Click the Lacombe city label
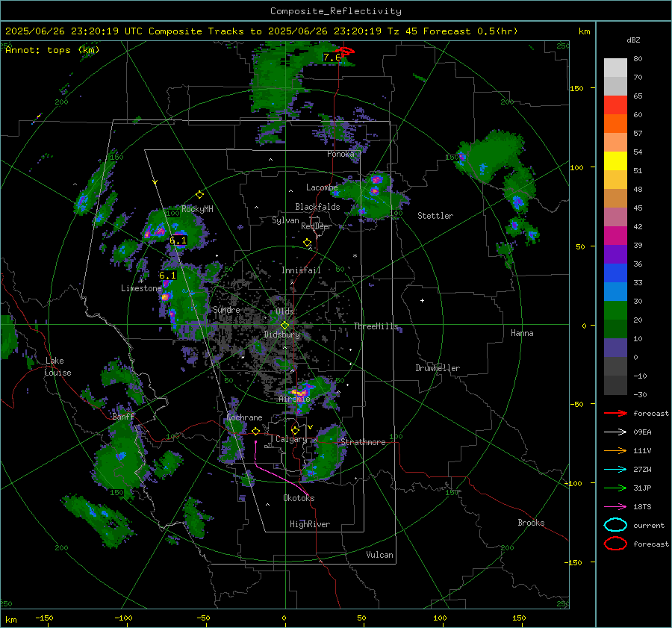The width and height of the screenshot is (672, 628). pyautogui.click(x=322, y=187)
